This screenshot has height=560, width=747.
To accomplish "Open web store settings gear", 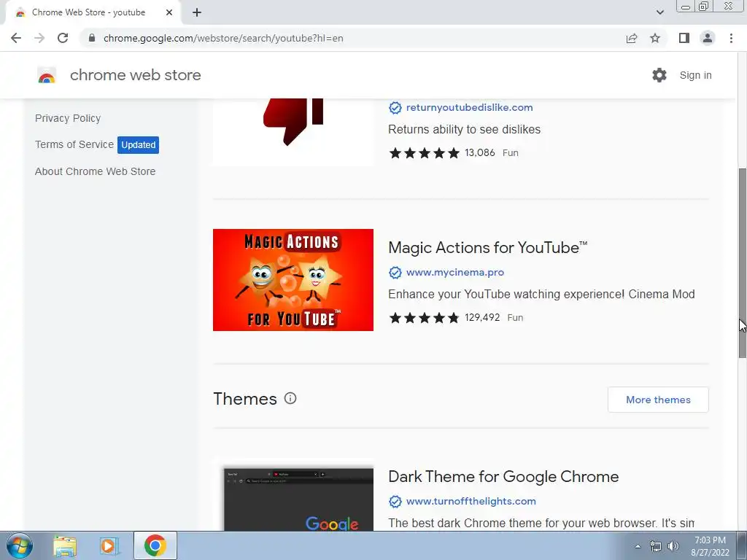I will [659, 75].
